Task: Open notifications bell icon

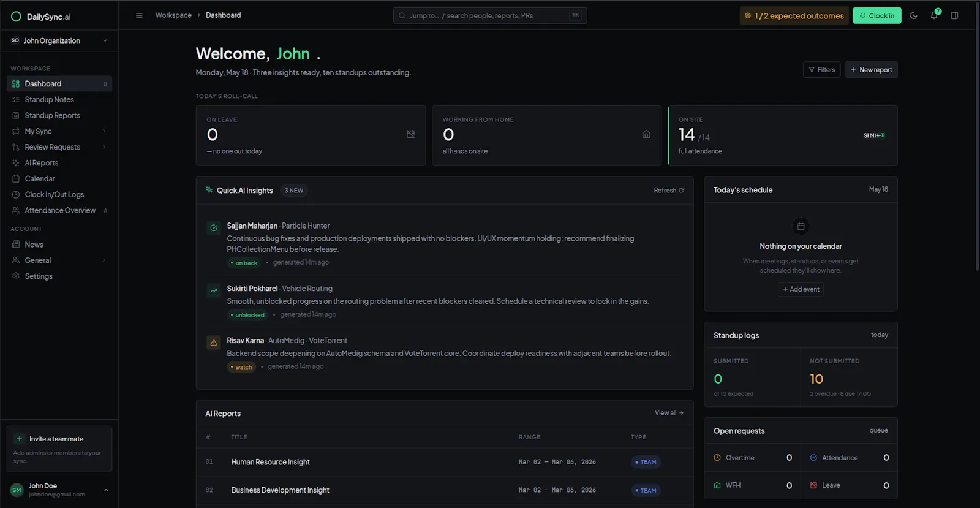Action: (x=934, y=15)
